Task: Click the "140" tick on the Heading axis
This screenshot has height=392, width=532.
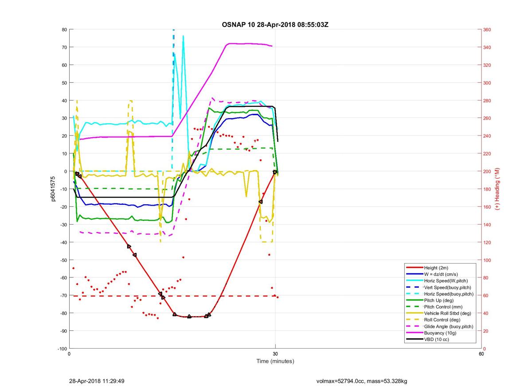Action: 488,225
